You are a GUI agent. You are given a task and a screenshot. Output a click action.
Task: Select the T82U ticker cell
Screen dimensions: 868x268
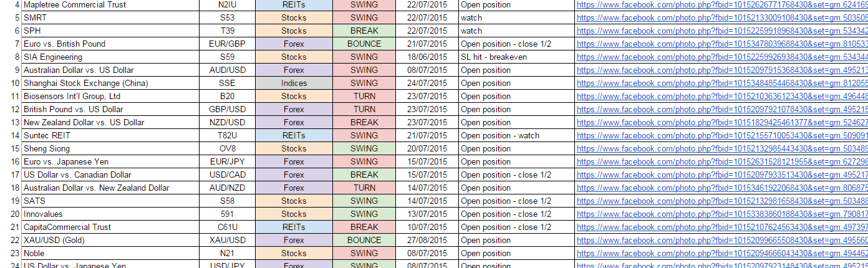[x=227, y=135]
